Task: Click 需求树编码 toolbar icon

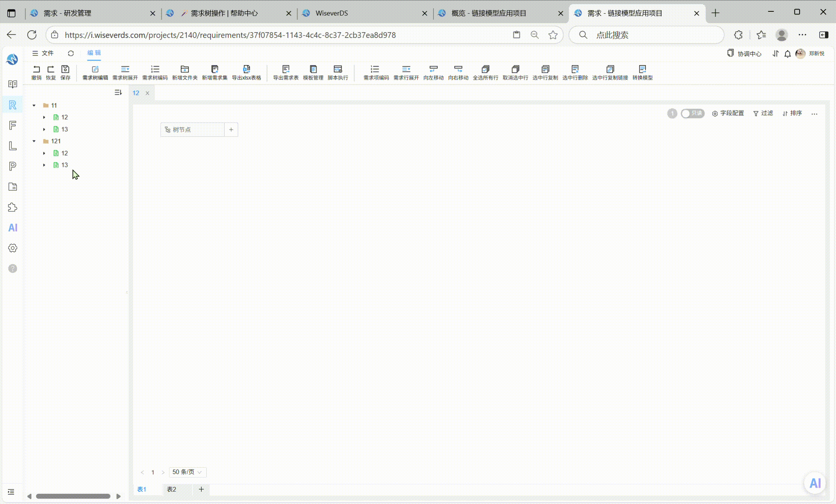Action: [155, 69]
